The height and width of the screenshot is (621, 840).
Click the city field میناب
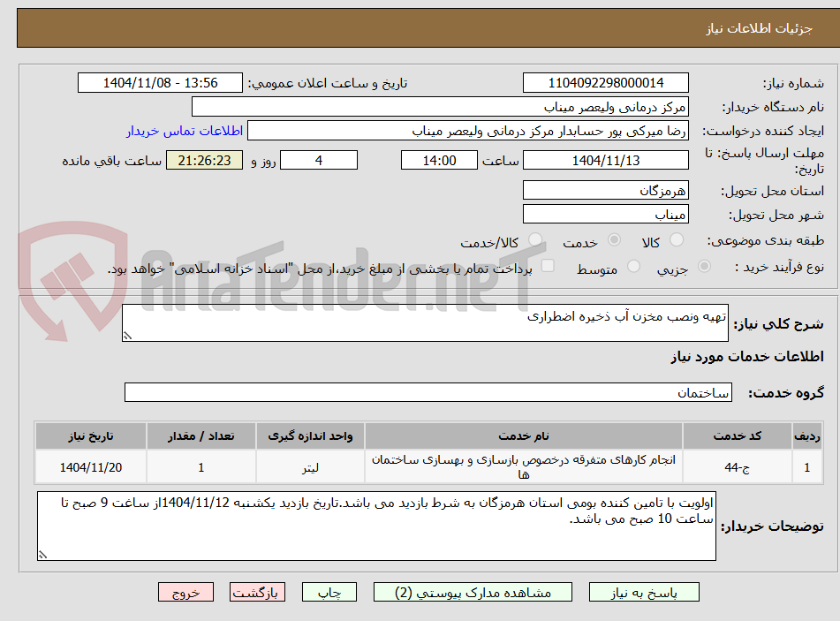click(x=605, y=215)
